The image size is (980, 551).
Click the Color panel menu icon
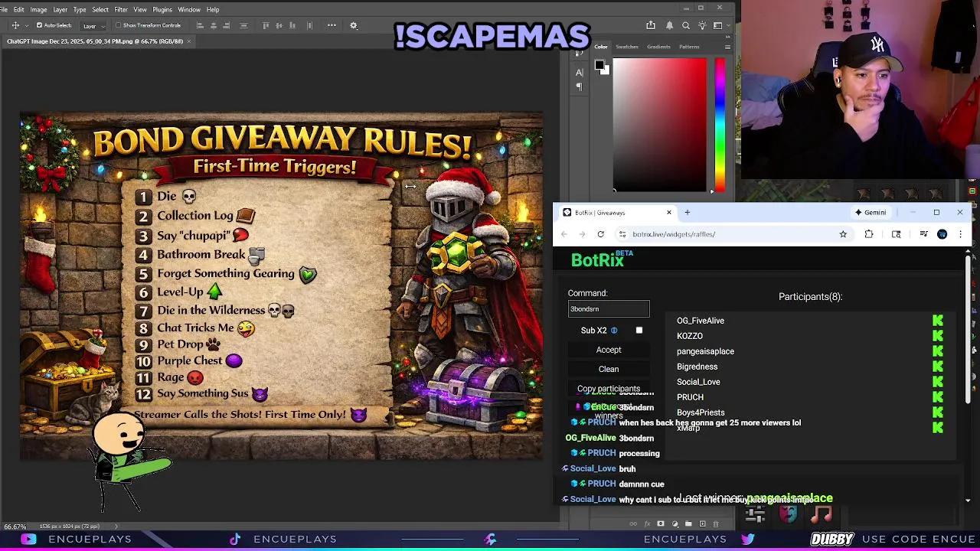tap(727, 47)
